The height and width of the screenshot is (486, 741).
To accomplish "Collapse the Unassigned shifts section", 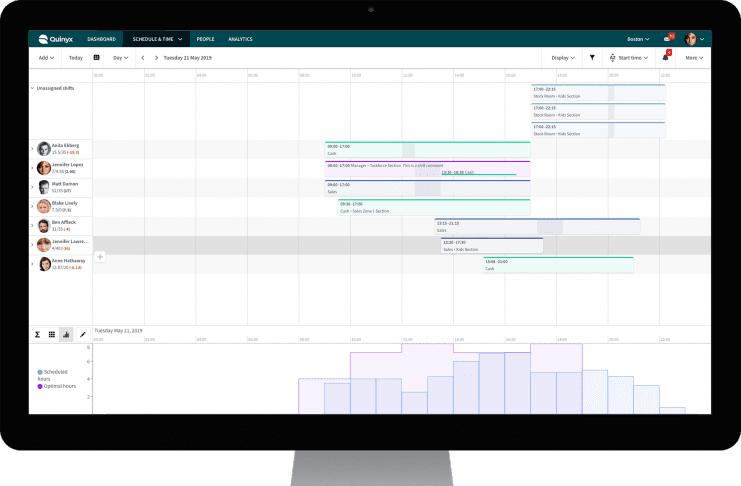I will (32, 88).
